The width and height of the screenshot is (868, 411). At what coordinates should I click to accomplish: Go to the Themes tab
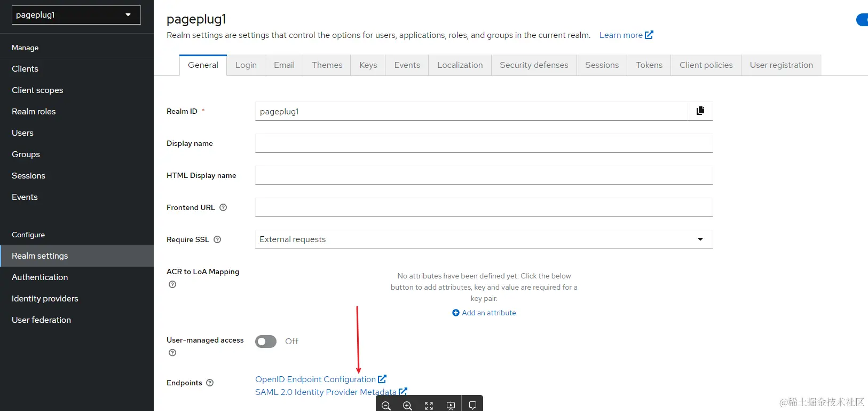tap(327, 65)
